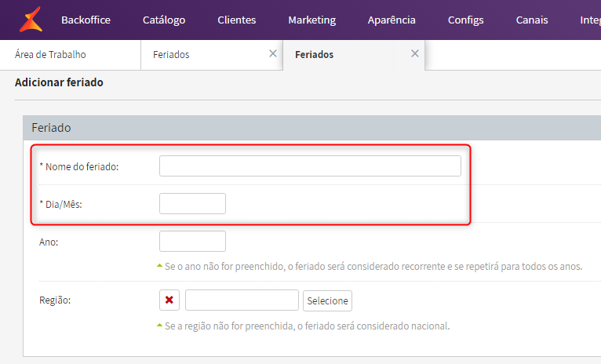Screen dimensions: 601x364
Task: Switch to Área de Trabalho tab
Action: [70, 55]
